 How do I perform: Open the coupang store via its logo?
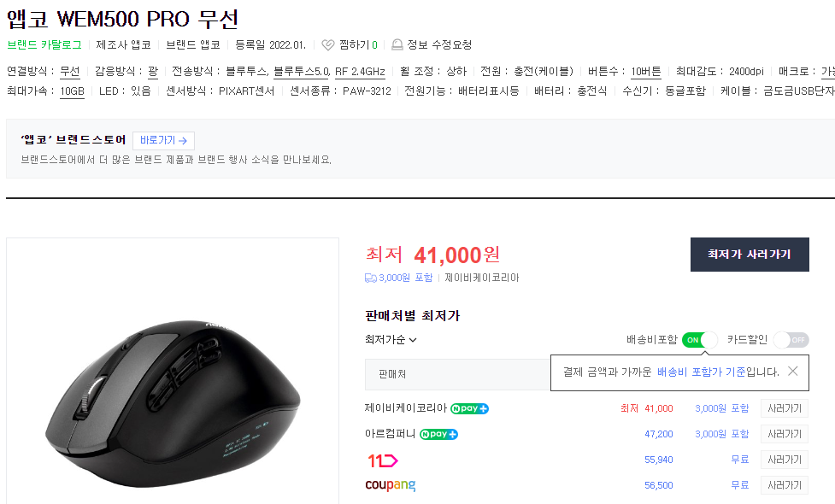pyautogui.click(x=390, y=484)
